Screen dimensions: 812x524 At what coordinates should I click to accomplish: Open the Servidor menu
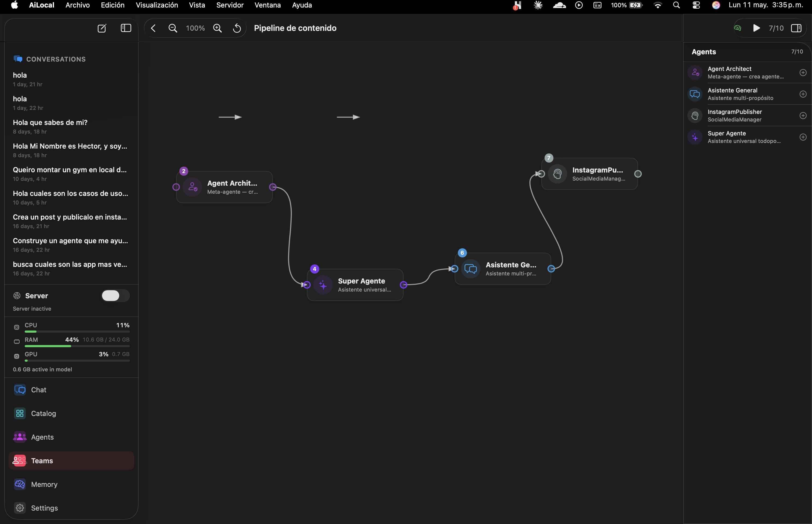[230, 5]
